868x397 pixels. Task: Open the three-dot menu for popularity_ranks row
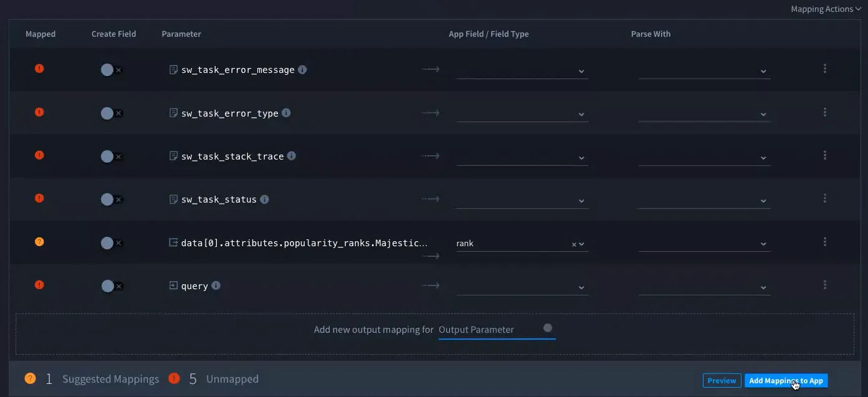tap(824, 242)
